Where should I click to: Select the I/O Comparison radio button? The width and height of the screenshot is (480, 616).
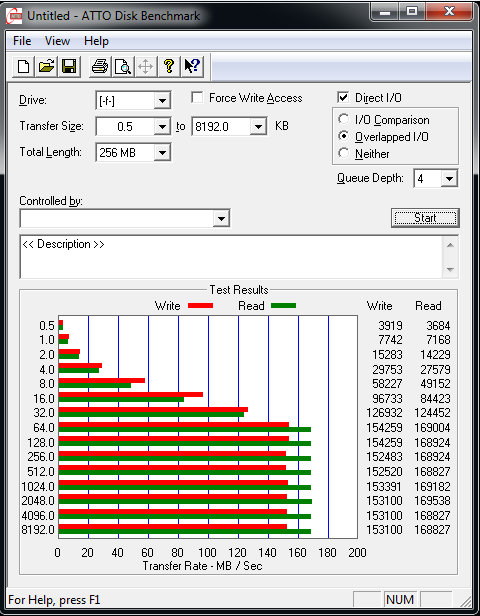coord(343,119)
